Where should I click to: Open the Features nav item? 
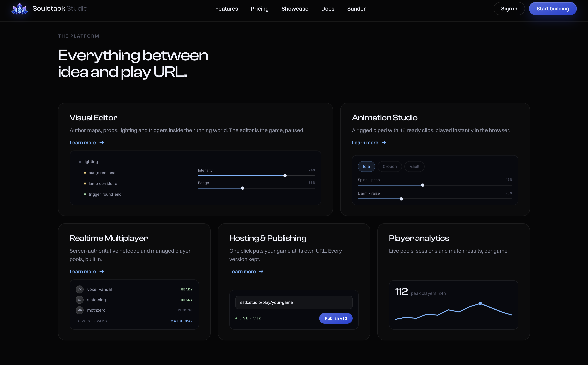[x=227, y=9]
